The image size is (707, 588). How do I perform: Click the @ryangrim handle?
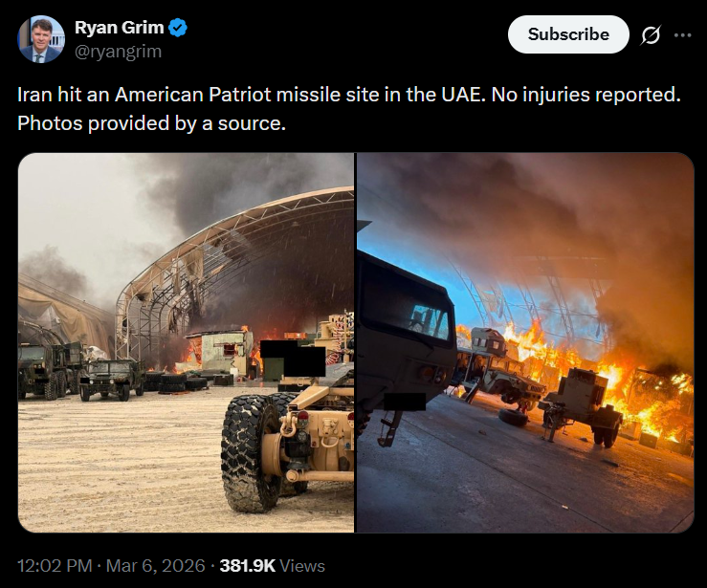118,52
